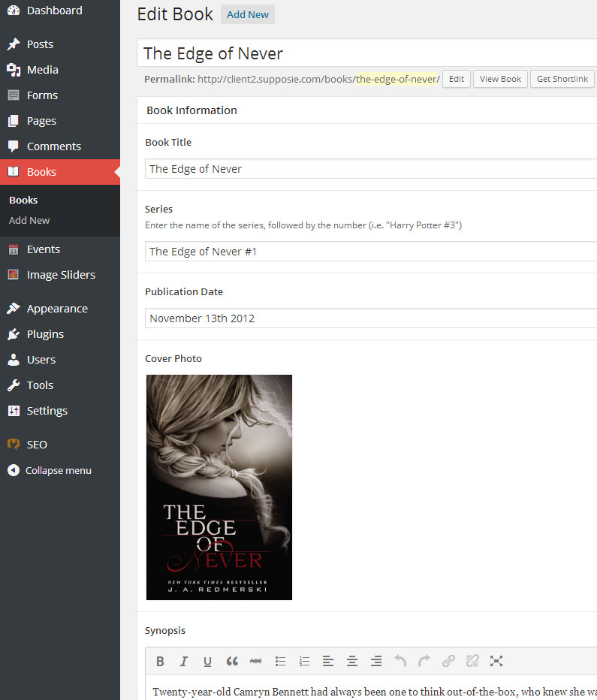Select the book cover photo thumbnail
This screenshot has width=597, height=700.
(x=219, y=487)
